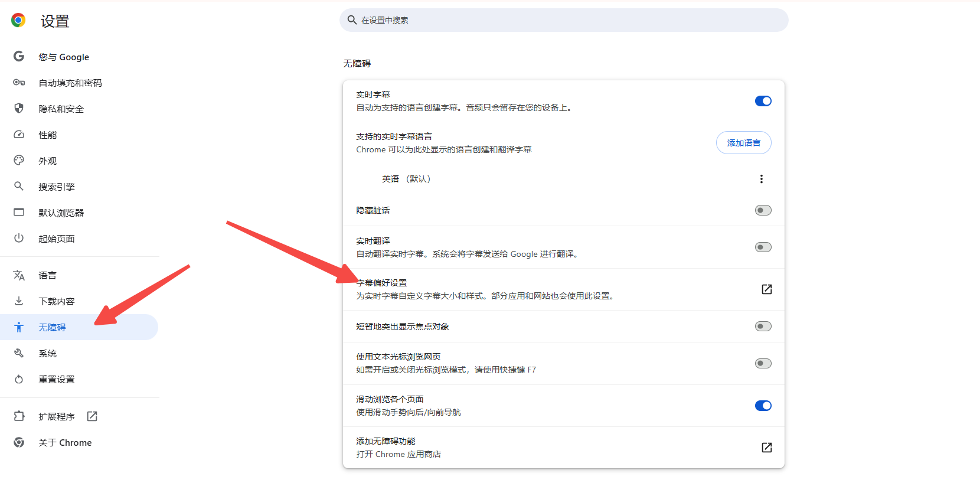The image size is (980, 496).
Task: Click the Chrome icon for 关于 Chrome
Action: pos(19,442)
